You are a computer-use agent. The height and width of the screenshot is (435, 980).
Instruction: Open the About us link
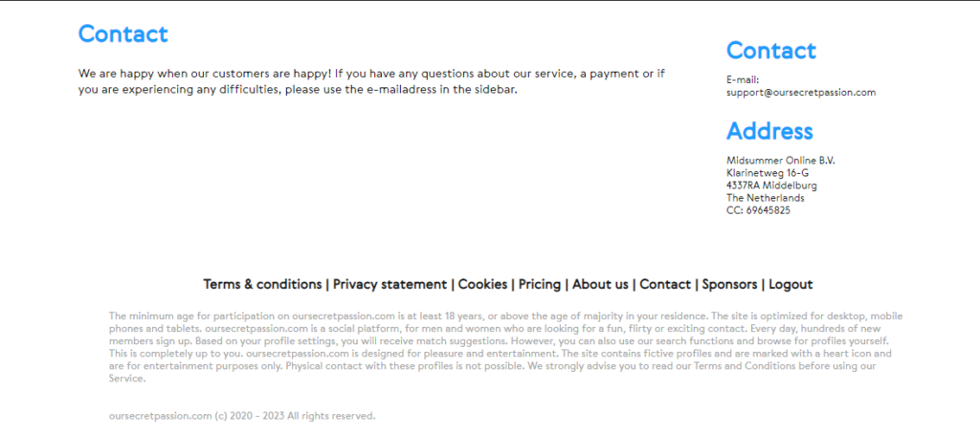coord(600,284)
